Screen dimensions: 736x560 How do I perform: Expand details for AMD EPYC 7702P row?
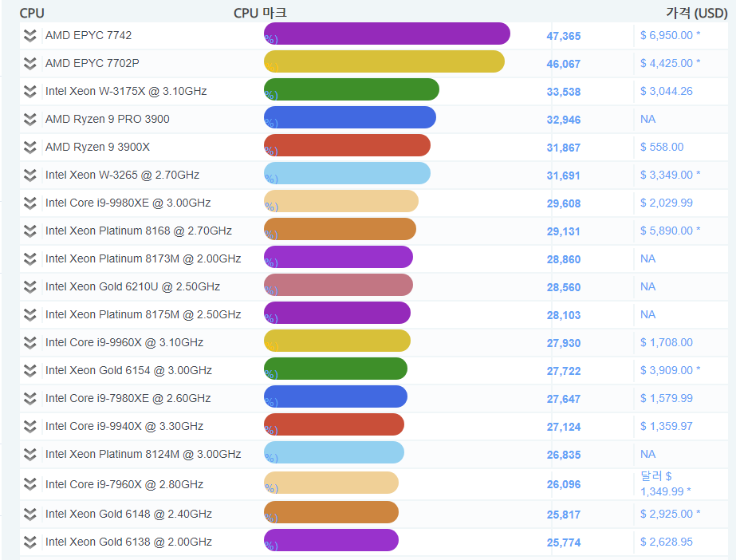coord(30,63)
